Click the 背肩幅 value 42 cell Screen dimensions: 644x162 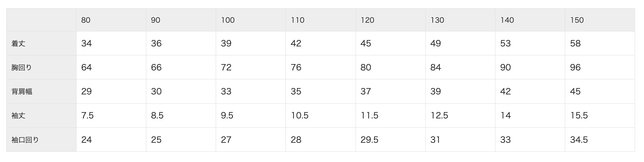coord(530,91)
